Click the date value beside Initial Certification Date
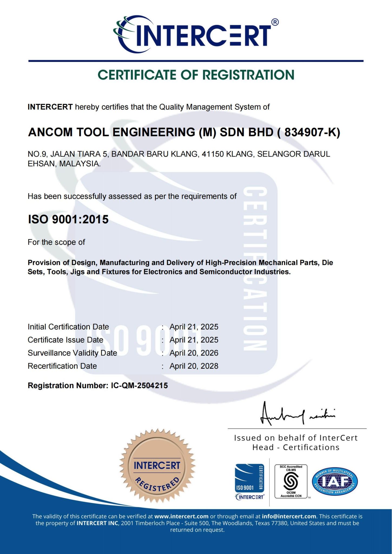Image resolution: width=392 pixels, height=554 pixels. (194, 327)
